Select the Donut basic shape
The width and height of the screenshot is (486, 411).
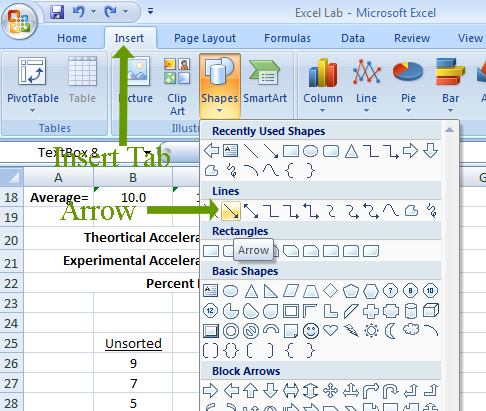coord(231,331)
